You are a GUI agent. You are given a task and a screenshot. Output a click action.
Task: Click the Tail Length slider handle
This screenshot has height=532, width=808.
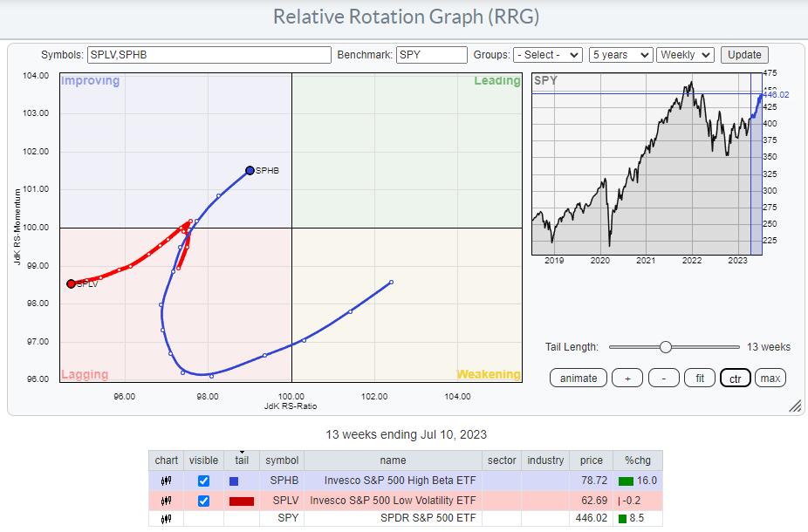[x=666, y=346]
